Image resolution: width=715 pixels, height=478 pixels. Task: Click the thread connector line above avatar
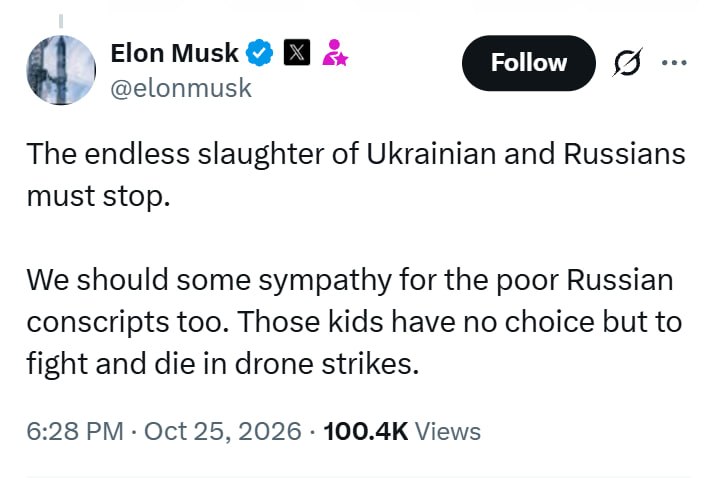tap(61, 21)
